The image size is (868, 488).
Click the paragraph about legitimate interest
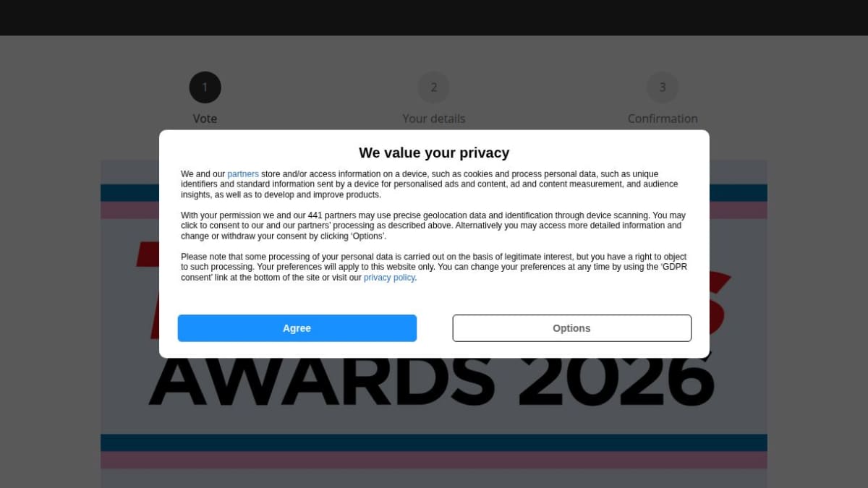pyautogui.click(x=433, y=267)
